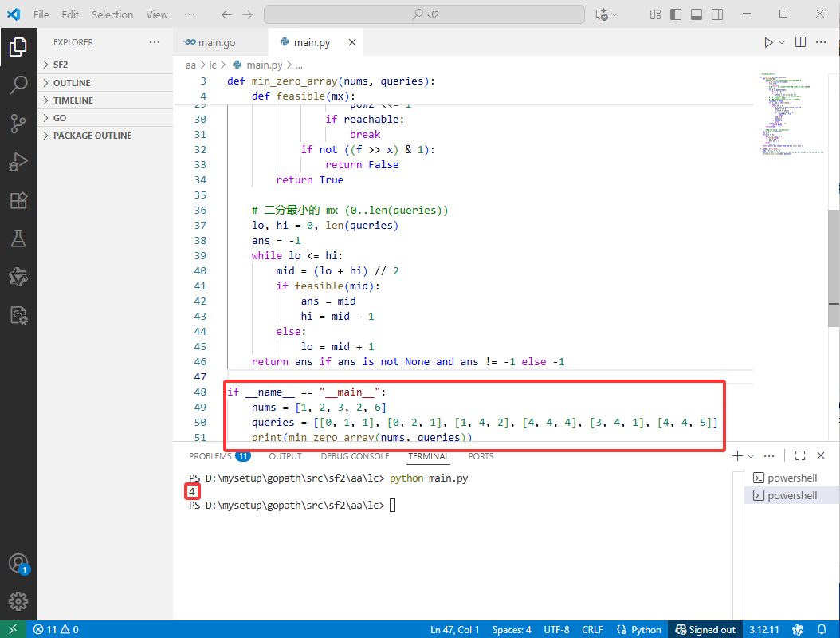Image resolution: width=840 pixels, height=638 pixels.
Task: Close the terminal panel
Action: point(821,455)
